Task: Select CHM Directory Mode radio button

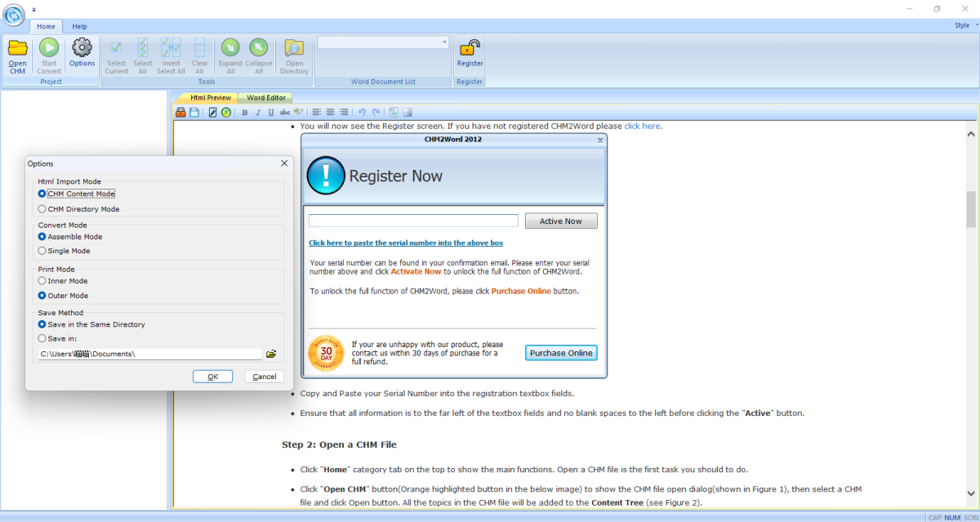Action: (x=42, y=209)
